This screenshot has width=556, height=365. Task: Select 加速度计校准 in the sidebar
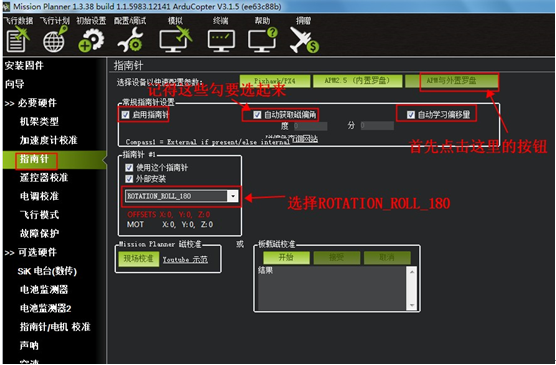click(x=48, y=140)
